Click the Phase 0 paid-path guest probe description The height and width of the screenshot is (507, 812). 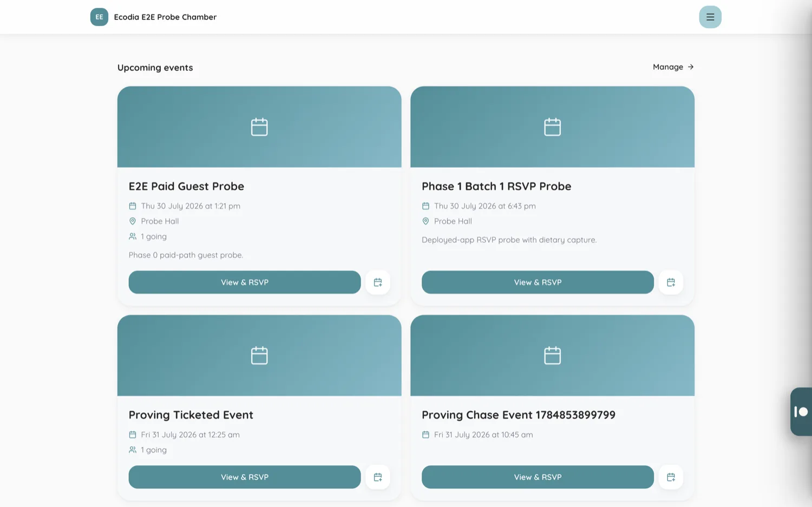186,255
